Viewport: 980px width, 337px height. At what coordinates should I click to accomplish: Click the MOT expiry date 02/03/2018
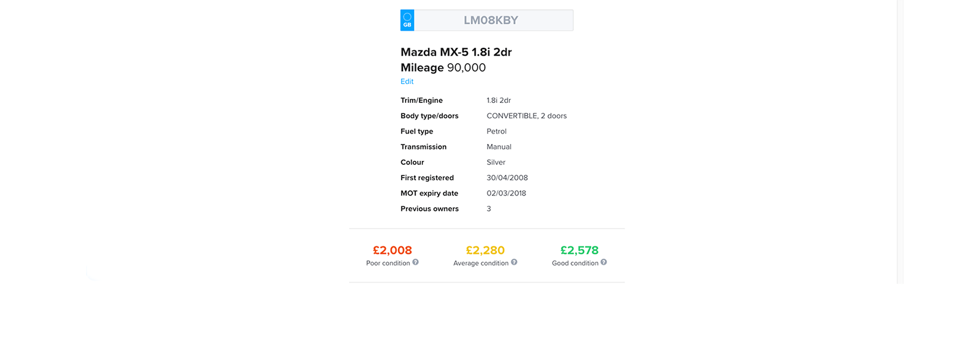(x=506, y=193)
